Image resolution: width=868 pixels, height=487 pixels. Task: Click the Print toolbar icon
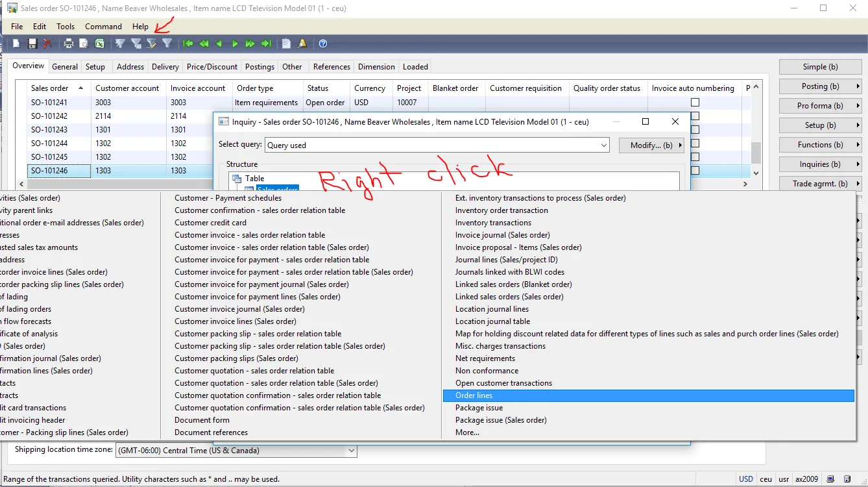(68, 44)
